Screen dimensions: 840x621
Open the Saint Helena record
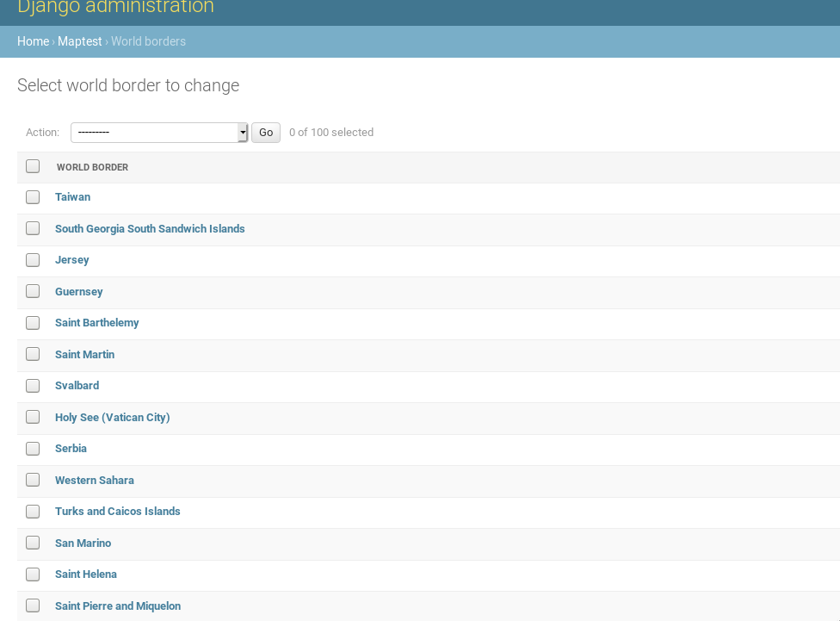pyautogui.click(x=85, y=574)
